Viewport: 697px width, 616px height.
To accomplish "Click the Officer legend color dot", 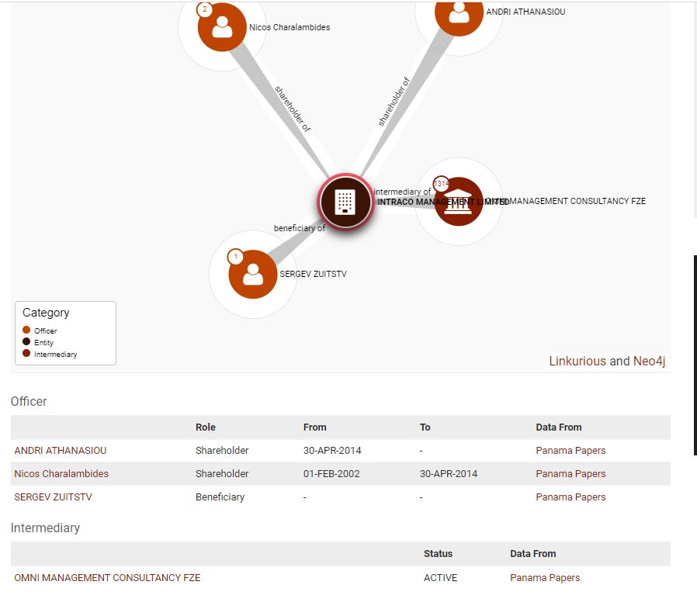I will click(26, 330).
